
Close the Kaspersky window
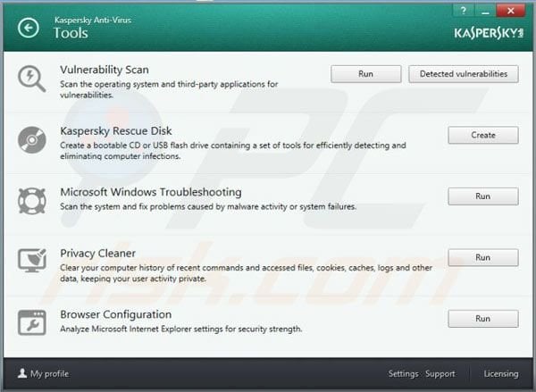[511, 11]
